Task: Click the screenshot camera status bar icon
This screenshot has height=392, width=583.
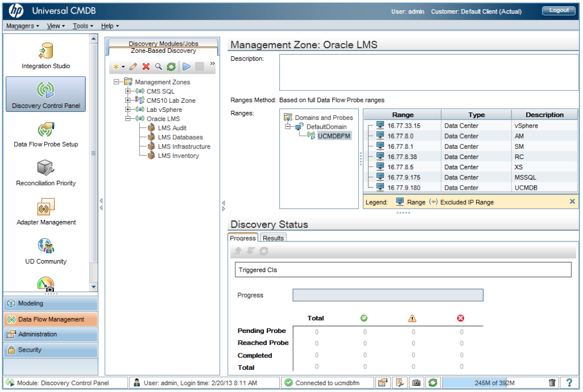Action: tap(416, 382)
